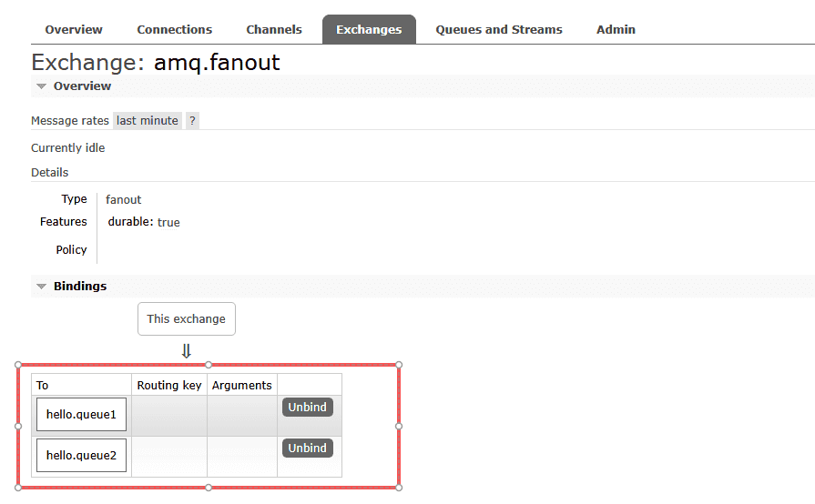The image size is (815, 504).
Task: Click the bottom-right handle of the red selection
Action: 399,488
